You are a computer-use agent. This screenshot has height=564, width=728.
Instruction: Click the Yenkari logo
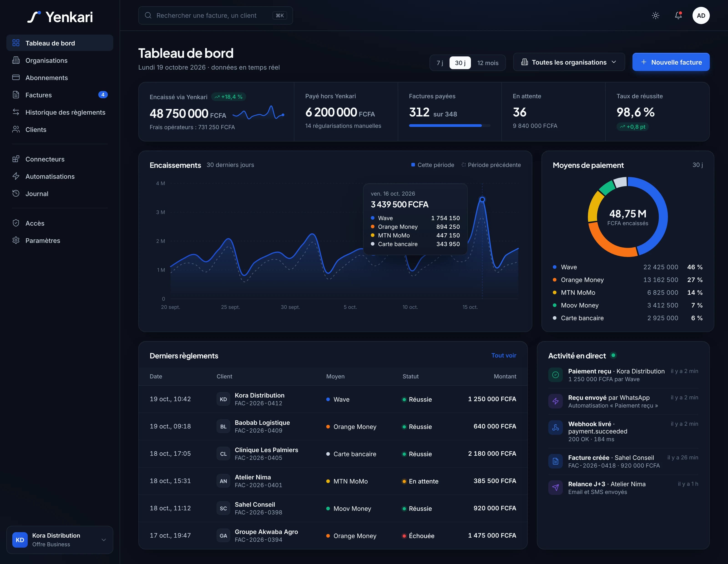(x=60, y=17)
